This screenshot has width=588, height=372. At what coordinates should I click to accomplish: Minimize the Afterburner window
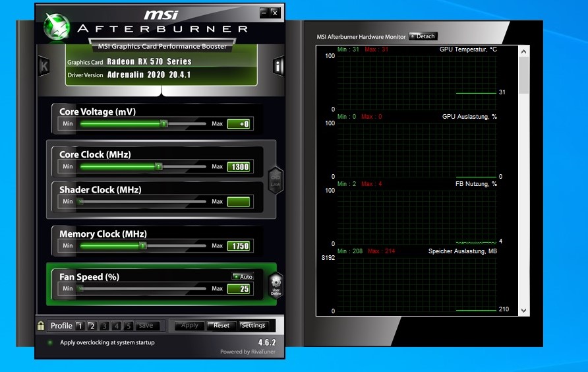264,13
